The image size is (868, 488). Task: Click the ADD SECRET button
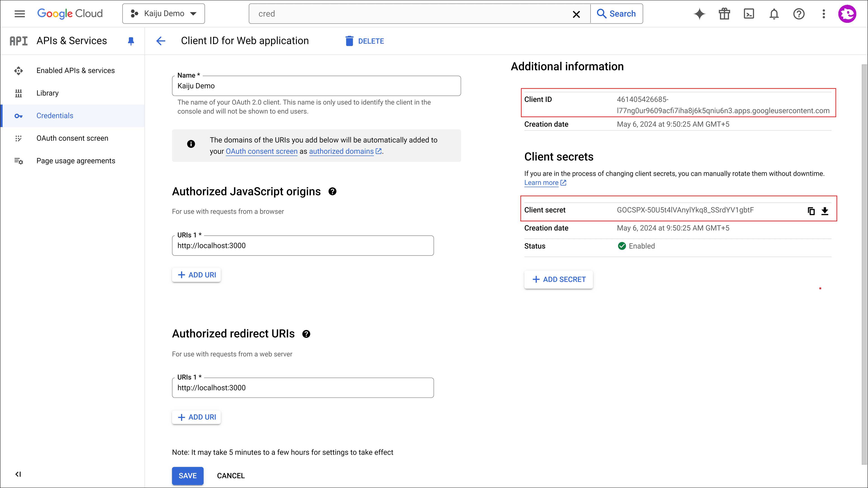point(559,279)
